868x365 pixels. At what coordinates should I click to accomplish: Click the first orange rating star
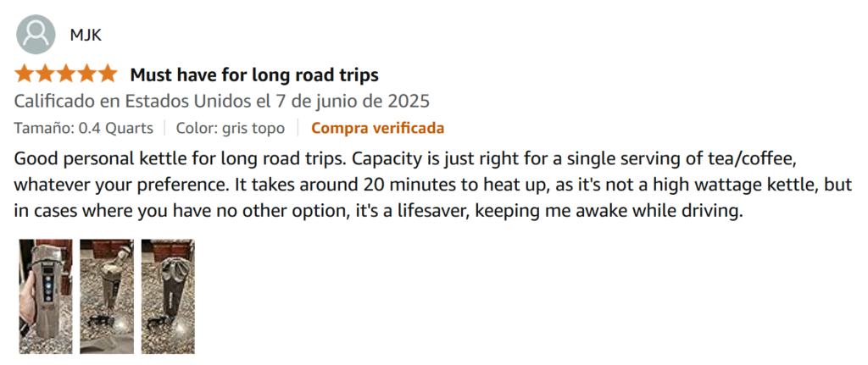click(x=25, y=74)
